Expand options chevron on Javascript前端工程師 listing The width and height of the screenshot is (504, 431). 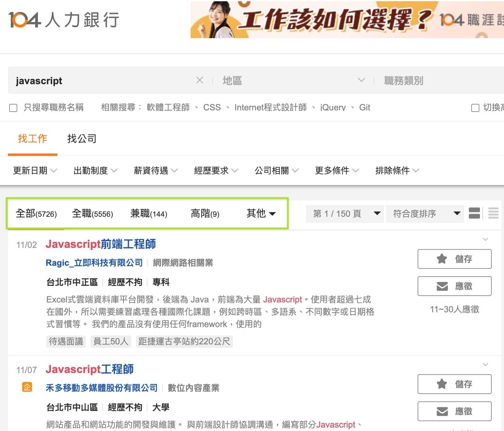coord(485,240)
